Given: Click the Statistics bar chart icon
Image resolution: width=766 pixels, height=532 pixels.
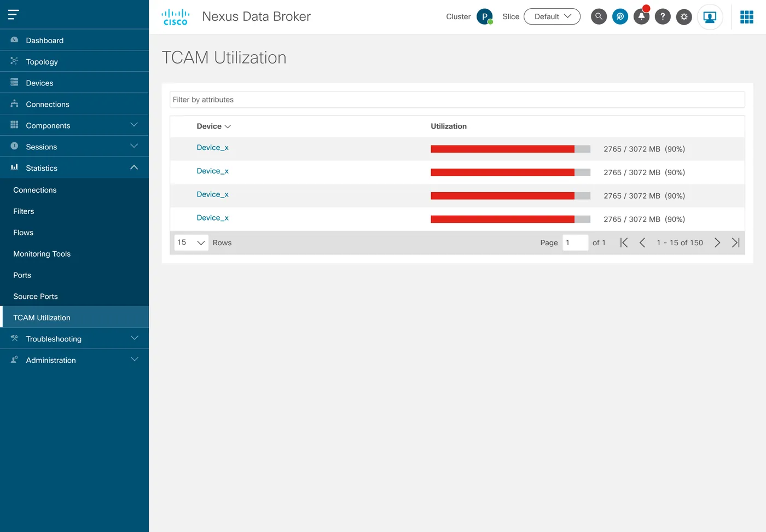Looking at the screenshot, I should pyautogui.click(x=14, y=167).
